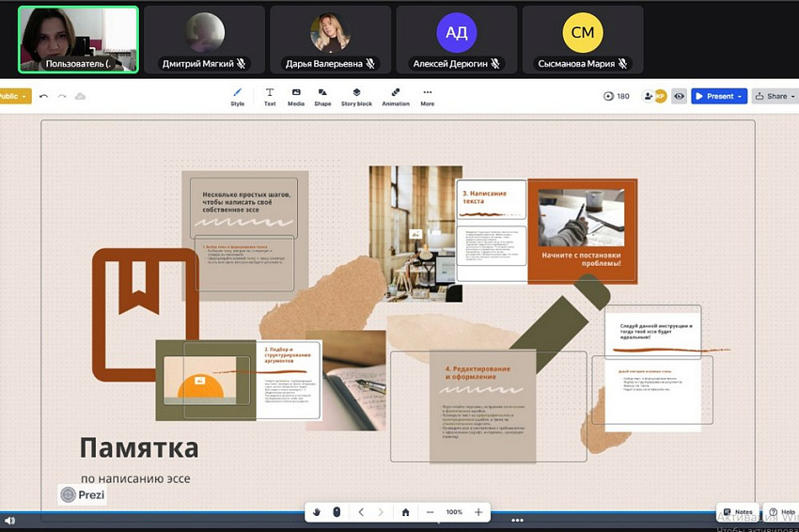Open the Present dropdown arrow
Screen dimensions: 799x532
coord(741,96)
